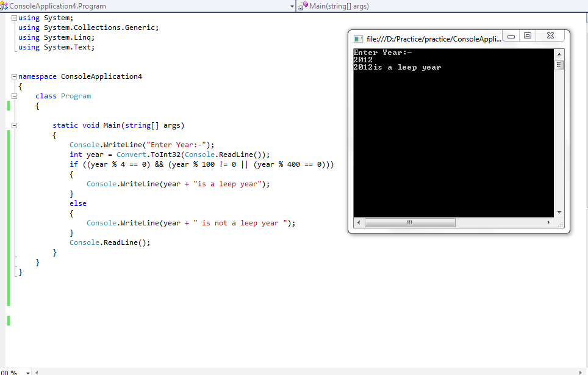The height and width of the screenshot is (375, 588).
Task: Click the code line "using System;"
Action: click(x=46, y=18)
